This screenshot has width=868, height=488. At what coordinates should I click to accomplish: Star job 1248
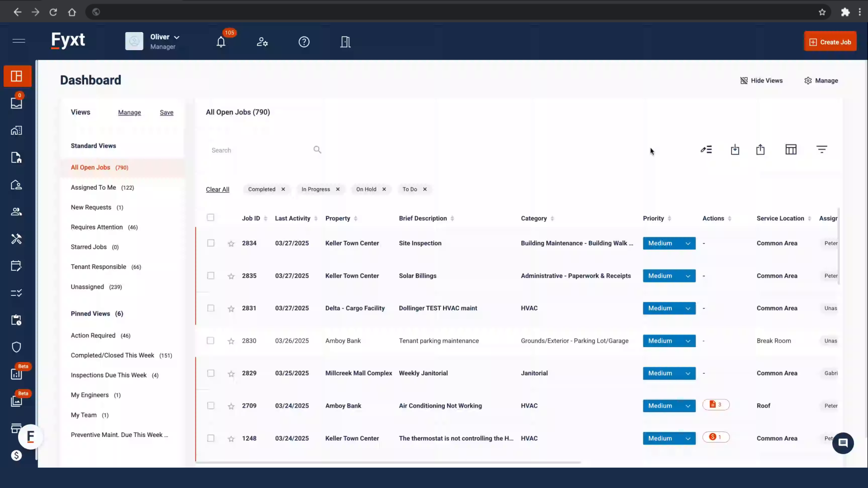[231, 439]
